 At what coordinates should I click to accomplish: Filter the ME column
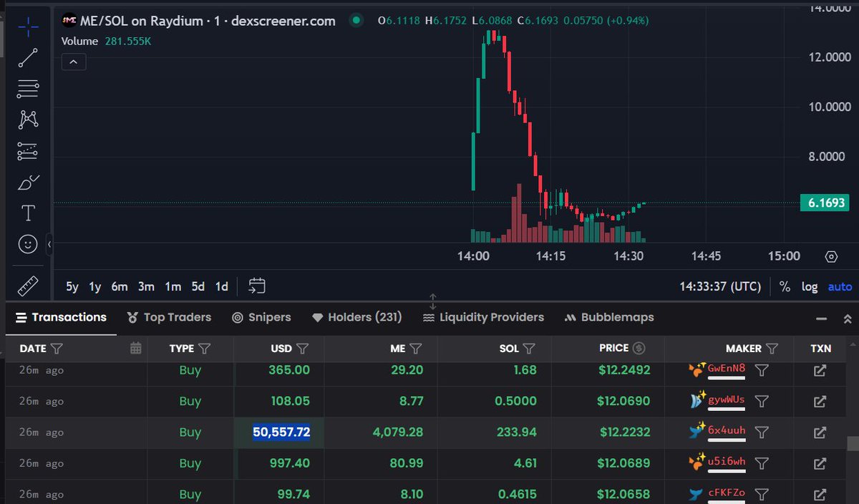tap(415, 349)
